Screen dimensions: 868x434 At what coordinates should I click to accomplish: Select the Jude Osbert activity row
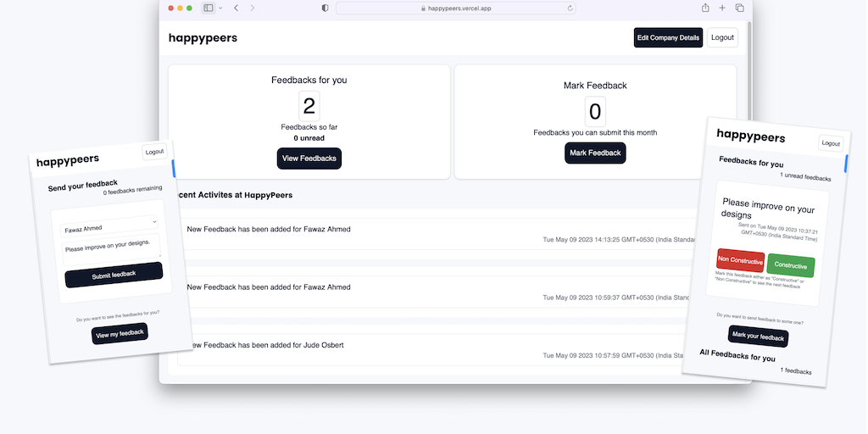click(x=437, y=350)
